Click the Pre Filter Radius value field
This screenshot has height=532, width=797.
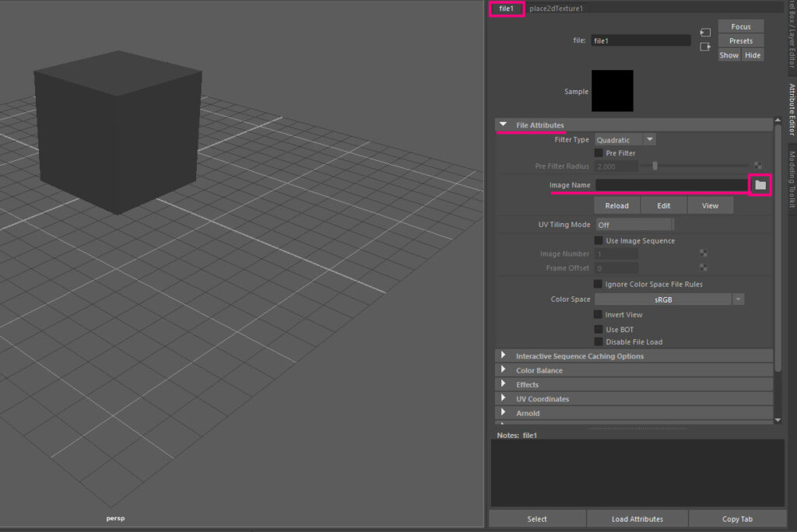[616, 166]
